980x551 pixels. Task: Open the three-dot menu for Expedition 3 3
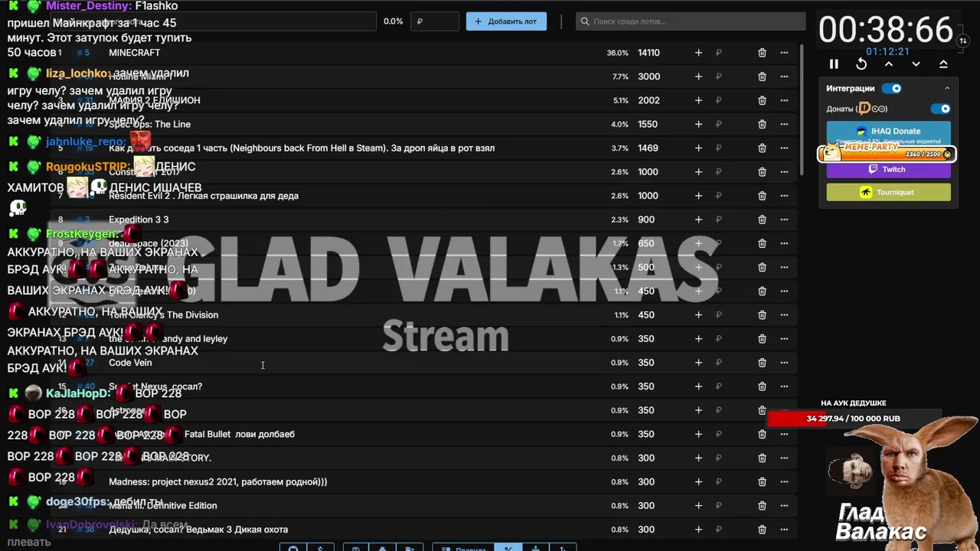coord(784,220)
